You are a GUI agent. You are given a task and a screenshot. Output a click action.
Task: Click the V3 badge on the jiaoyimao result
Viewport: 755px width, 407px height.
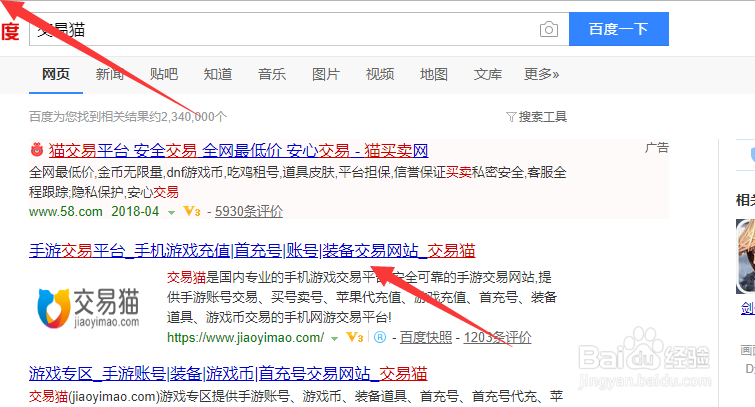click(x=355, y=338)
